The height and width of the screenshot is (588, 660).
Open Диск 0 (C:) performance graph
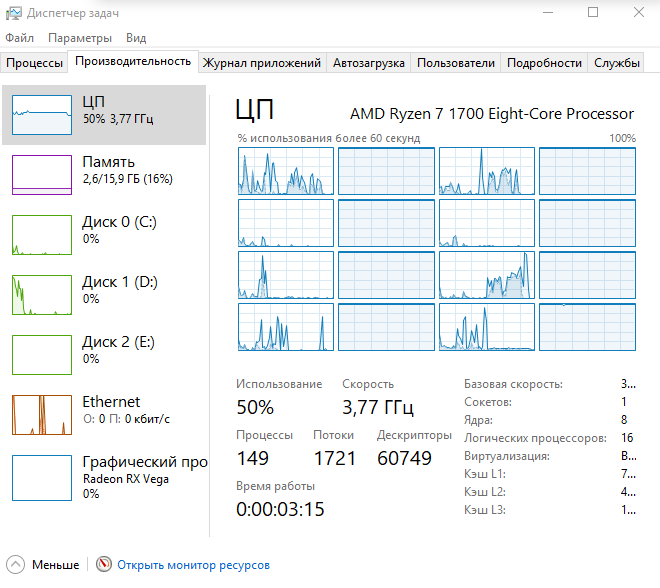click(x=42, y=235)
